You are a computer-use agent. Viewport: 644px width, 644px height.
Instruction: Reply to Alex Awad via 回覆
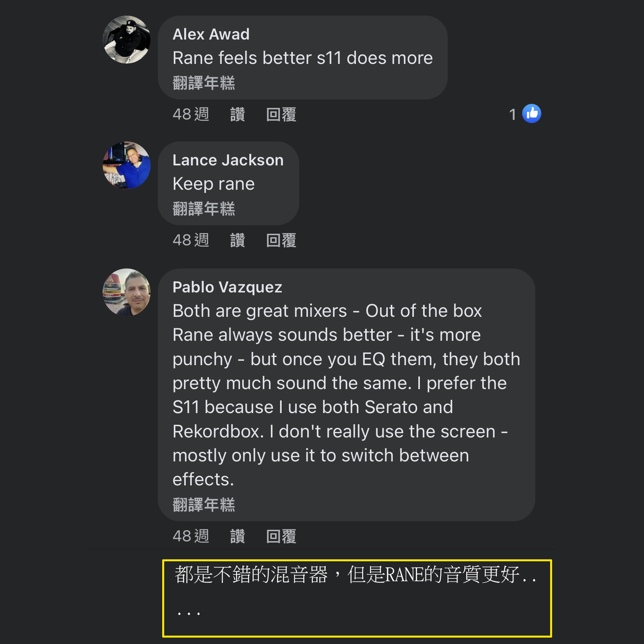281,115
